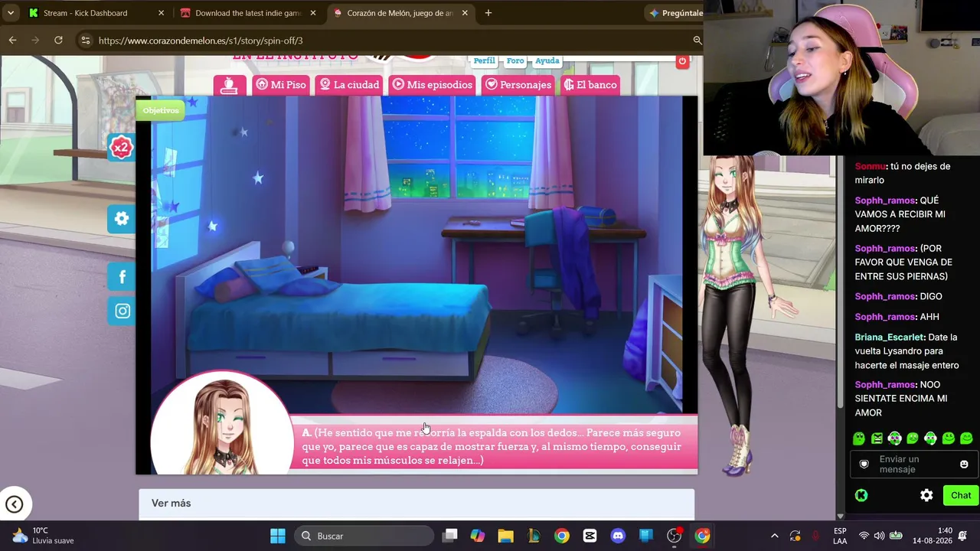
Task: Go to La ciudad
Action: [x=349, y=85]
